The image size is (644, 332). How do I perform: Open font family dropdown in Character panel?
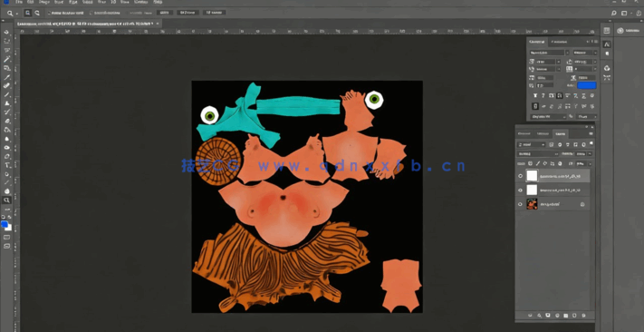point(550,53)
